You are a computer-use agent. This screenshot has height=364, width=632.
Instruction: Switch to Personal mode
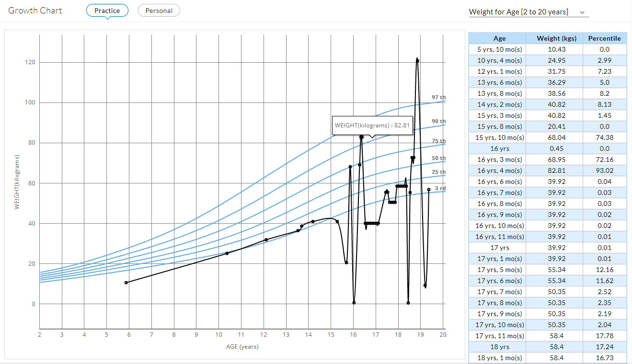pyautogui.click(x=159, y=10)
